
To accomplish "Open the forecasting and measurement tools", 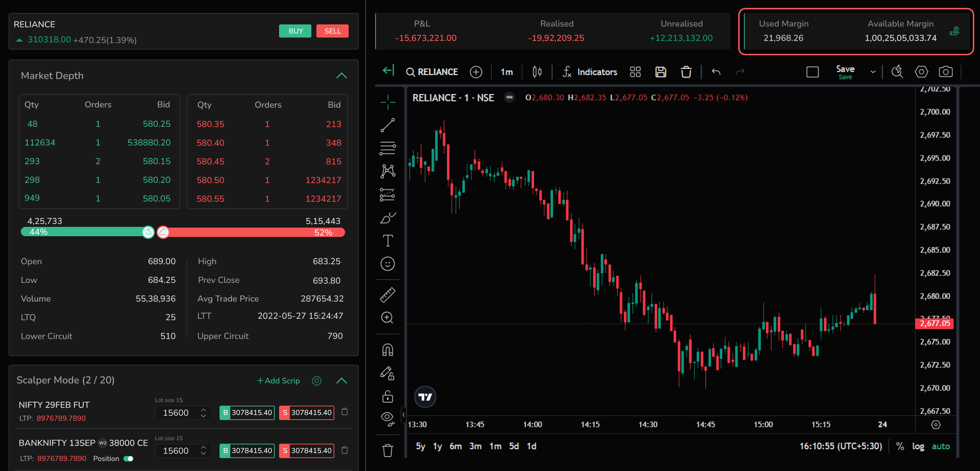I will pos(388,195).
